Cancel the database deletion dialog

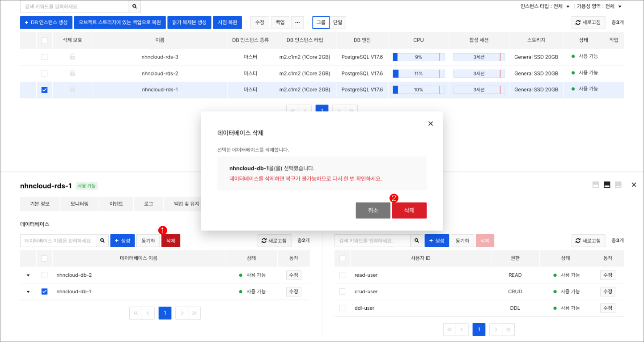click(373, 210)
